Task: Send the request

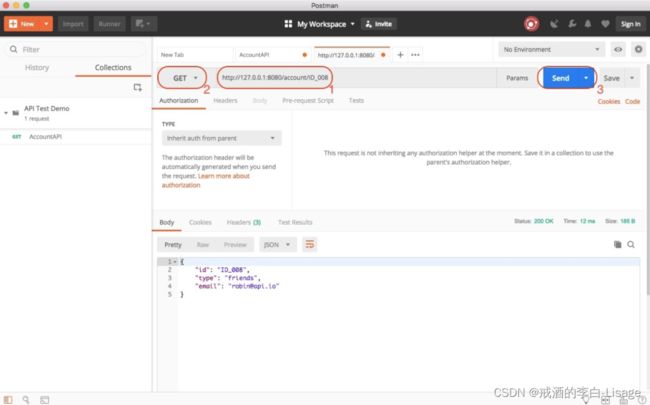Action: pyautogui.click(x=560, y=78)
